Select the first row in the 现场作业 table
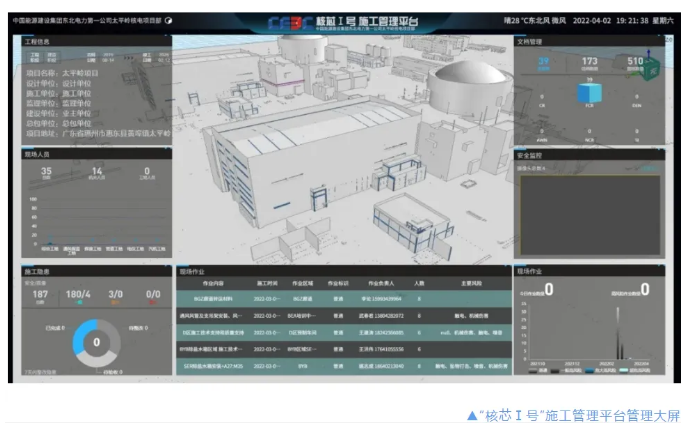 (x=340, y=298)
